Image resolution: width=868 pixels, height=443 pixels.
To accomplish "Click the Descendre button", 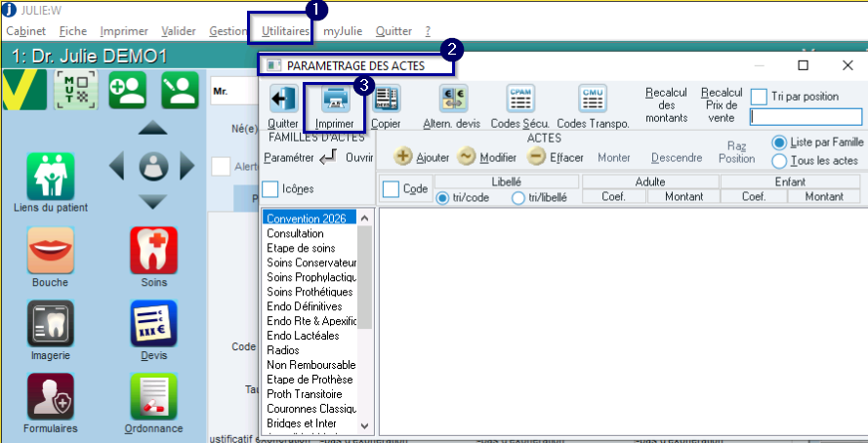I will click(677, 158).
